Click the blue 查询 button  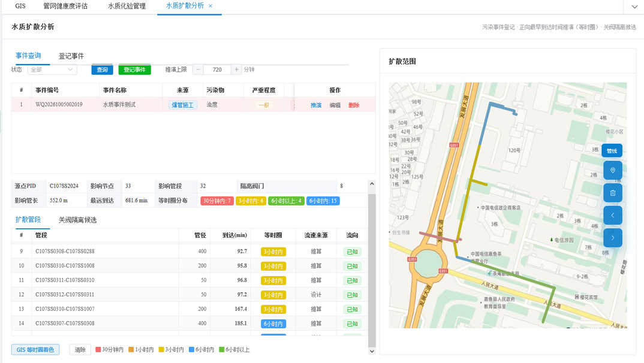(x=102, y=69)
